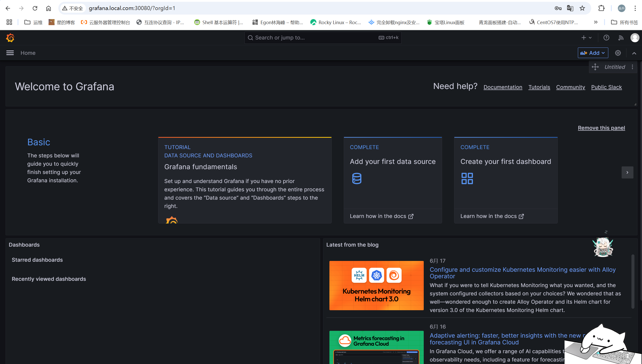Viewport: 642px width, 364px height.
Task: Open the apps grid shortcut
Action: click(x=9, y=22)
